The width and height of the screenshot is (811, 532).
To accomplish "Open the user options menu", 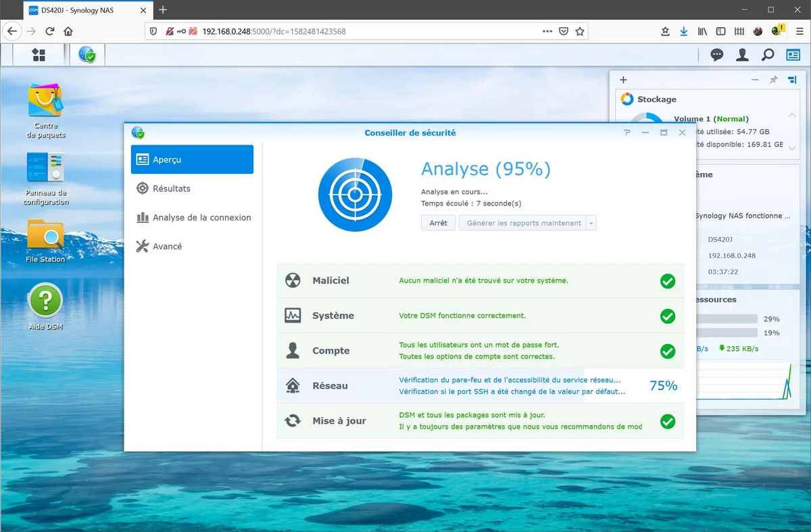I will pyautogui.click(x=742, y=55).
